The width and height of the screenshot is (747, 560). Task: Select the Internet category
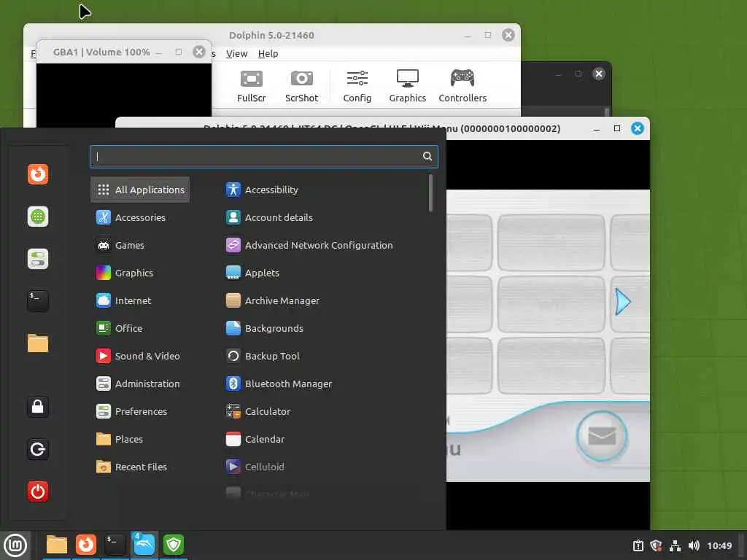click(140, 300)
